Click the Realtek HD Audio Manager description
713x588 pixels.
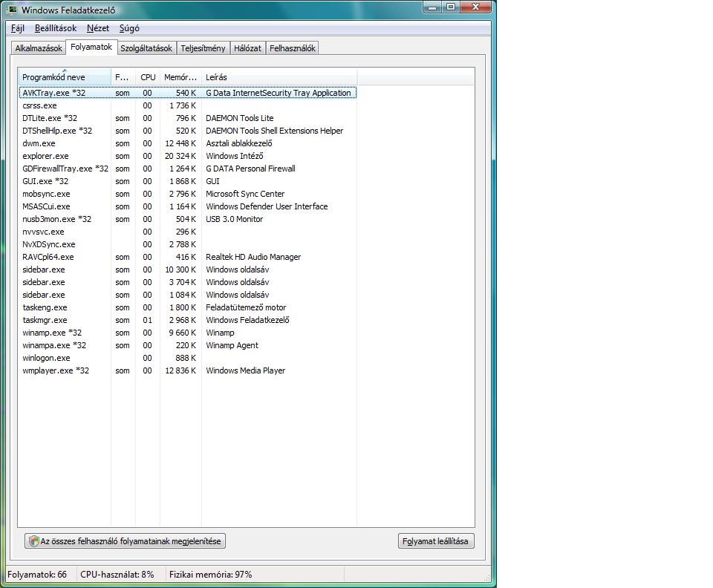click(253, 257)
